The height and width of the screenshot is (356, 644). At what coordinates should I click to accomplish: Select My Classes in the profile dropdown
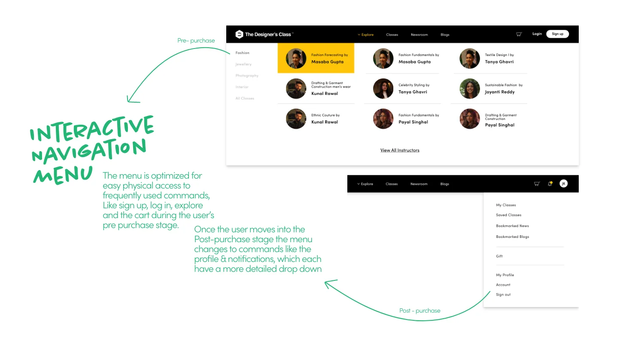(506, 205)
